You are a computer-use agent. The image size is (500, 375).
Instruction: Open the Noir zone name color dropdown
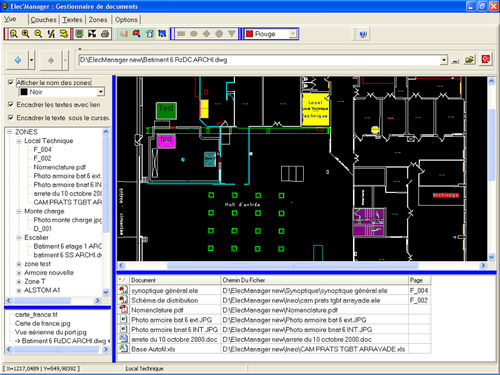point(101,92)
